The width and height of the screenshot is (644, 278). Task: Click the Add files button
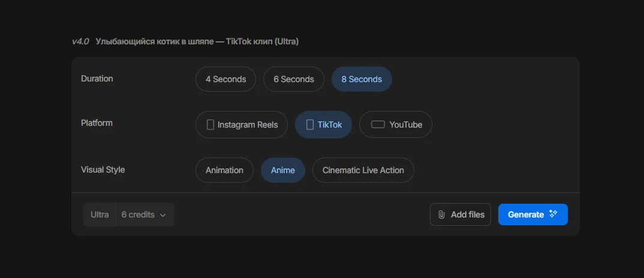pyautogui.click(x=461, y=214)
